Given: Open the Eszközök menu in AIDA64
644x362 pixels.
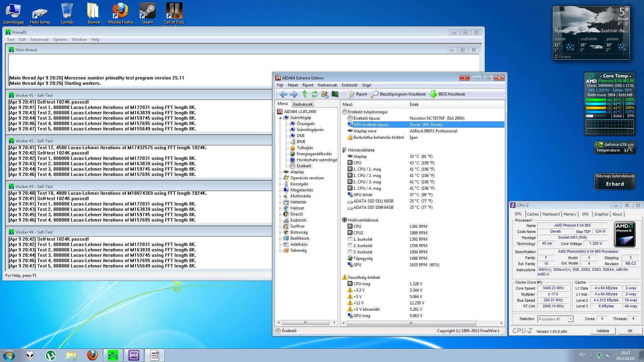Looking at the screenshot, I should [350, 85].
